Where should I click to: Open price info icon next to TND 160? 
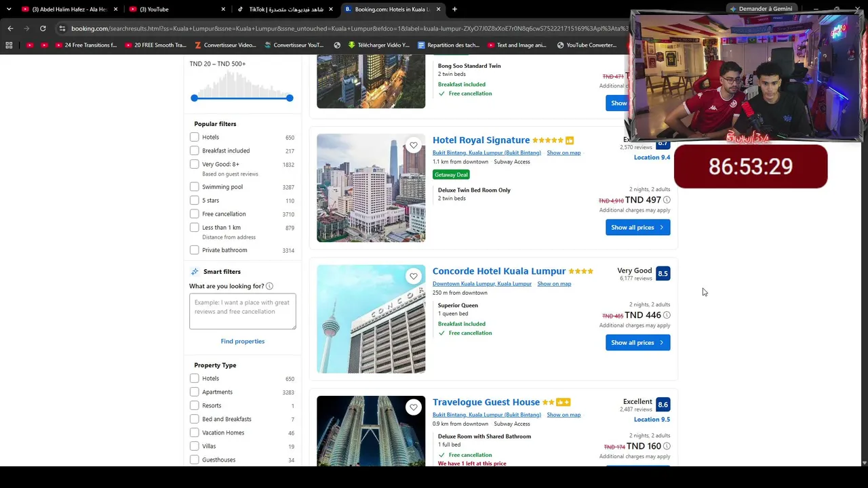(667, 446)
